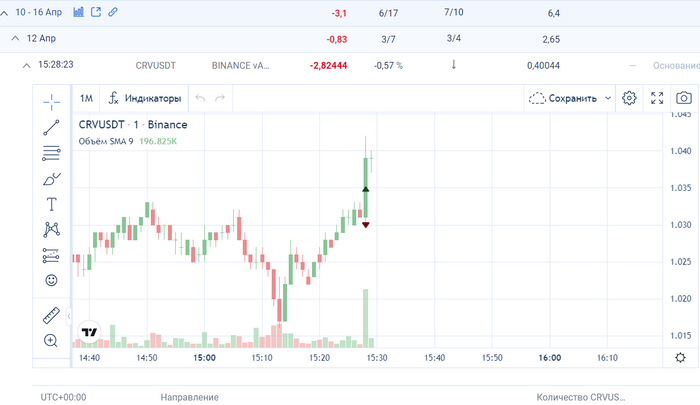
Task: Take a chart snapshot with camera icon
Action: [x=684, y=98]
